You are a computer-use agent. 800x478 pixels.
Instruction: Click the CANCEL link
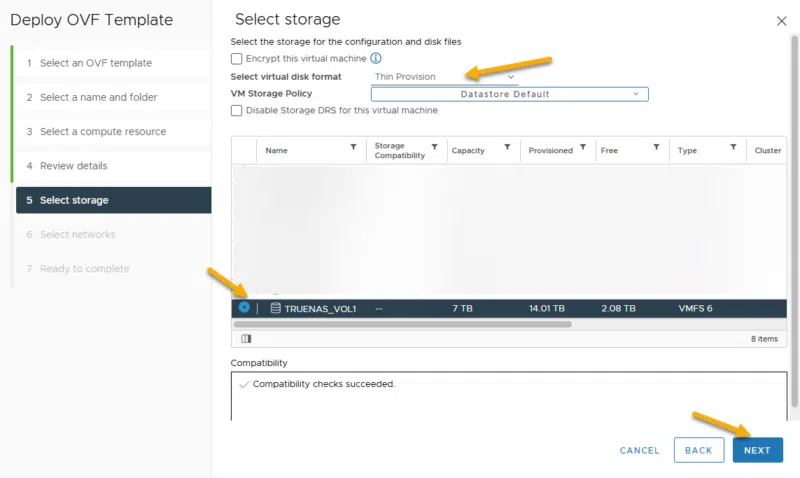(x=639, y=450)
